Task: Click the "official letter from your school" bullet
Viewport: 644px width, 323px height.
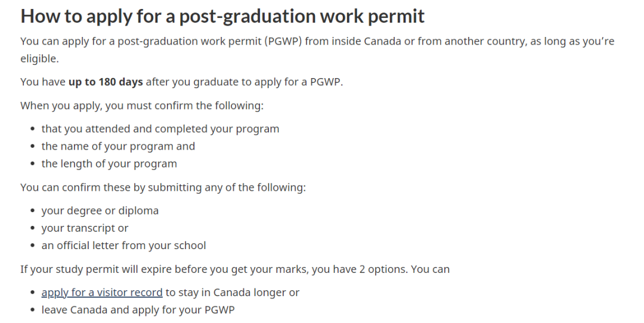Action: pos(123,246)
